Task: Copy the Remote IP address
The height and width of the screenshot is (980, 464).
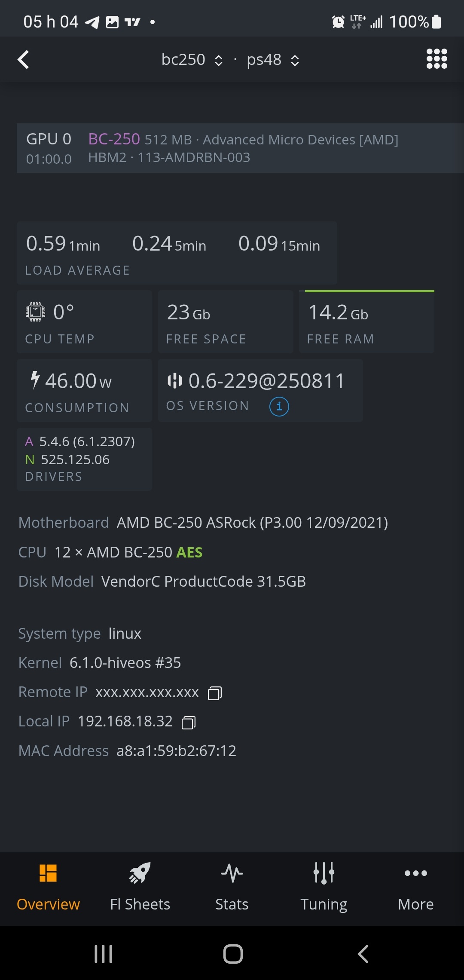Action: 215,693
